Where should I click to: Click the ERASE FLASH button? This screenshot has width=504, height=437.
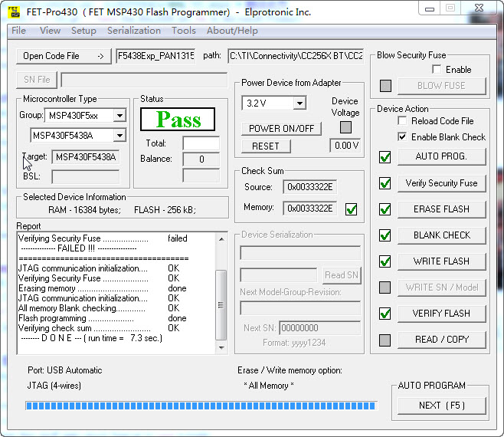click(441, 209)
